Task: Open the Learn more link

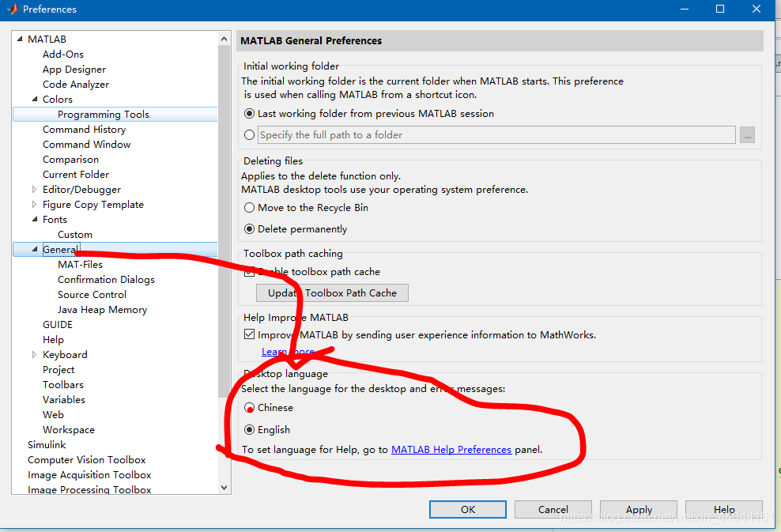Action: click(288, 352)
